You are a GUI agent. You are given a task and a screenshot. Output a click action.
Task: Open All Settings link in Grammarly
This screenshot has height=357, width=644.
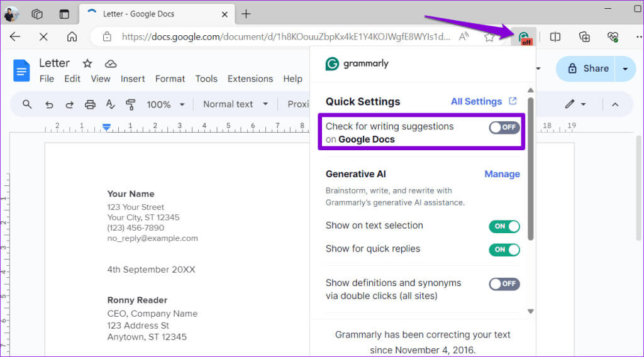click(483, 101)
